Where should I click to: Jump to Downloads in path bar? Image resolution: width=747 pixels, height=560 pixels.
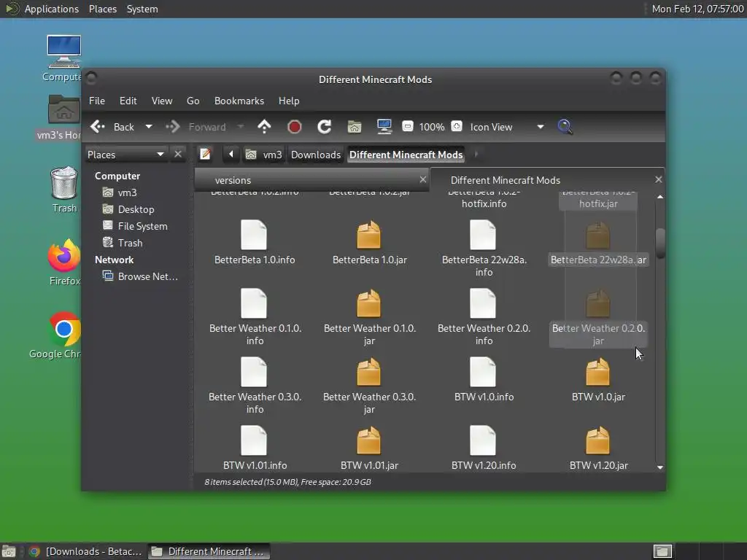316,155
